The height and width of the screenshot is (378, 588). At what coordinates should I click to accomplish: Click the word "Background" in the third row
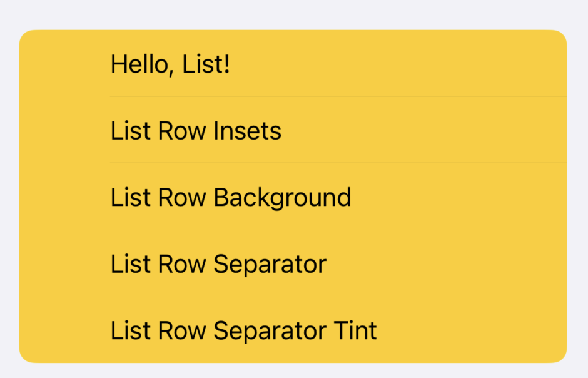tap(282, 198)
